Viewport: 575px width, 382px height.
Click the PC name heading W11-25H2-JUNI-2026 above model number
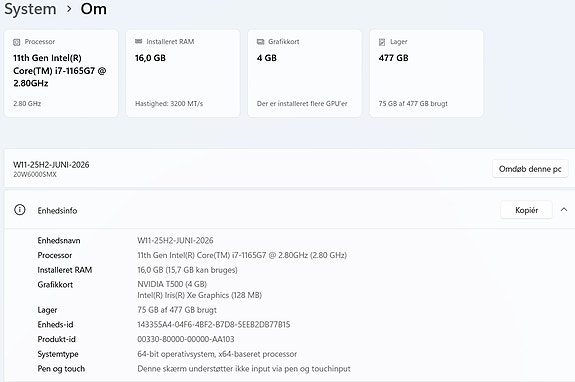(51, 165)
